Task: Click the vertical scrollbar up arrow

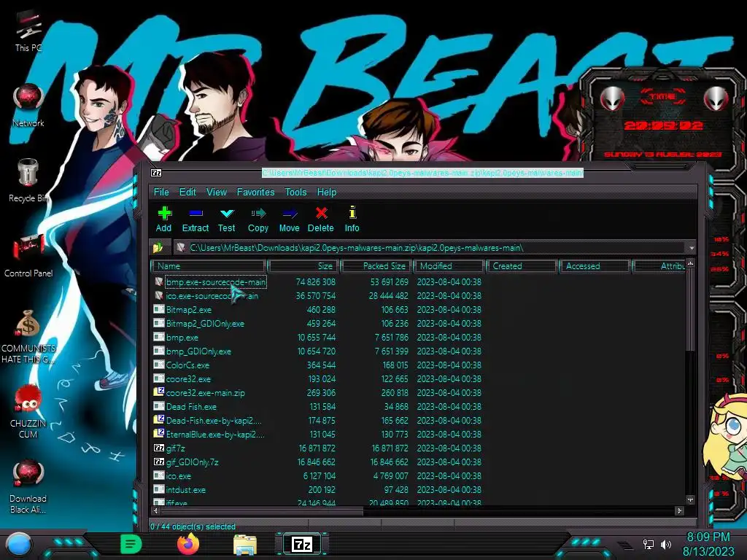Action: [x=690, y=263]
